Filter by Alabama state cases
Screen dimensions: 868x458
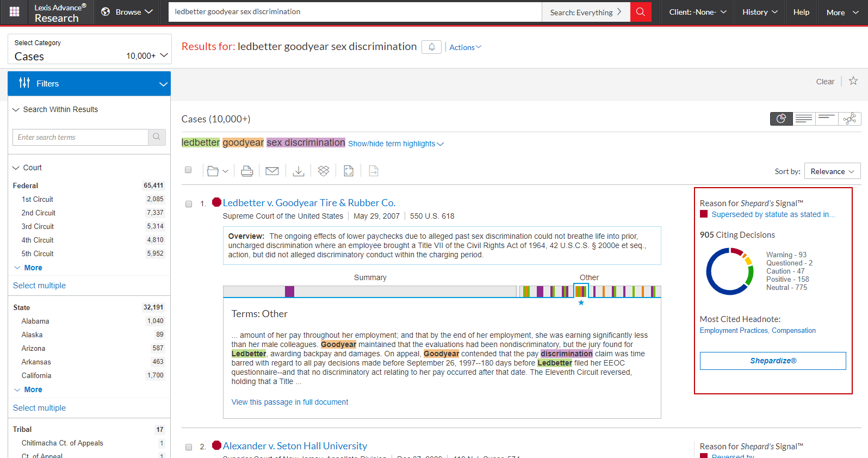click(x=35, y=321)
